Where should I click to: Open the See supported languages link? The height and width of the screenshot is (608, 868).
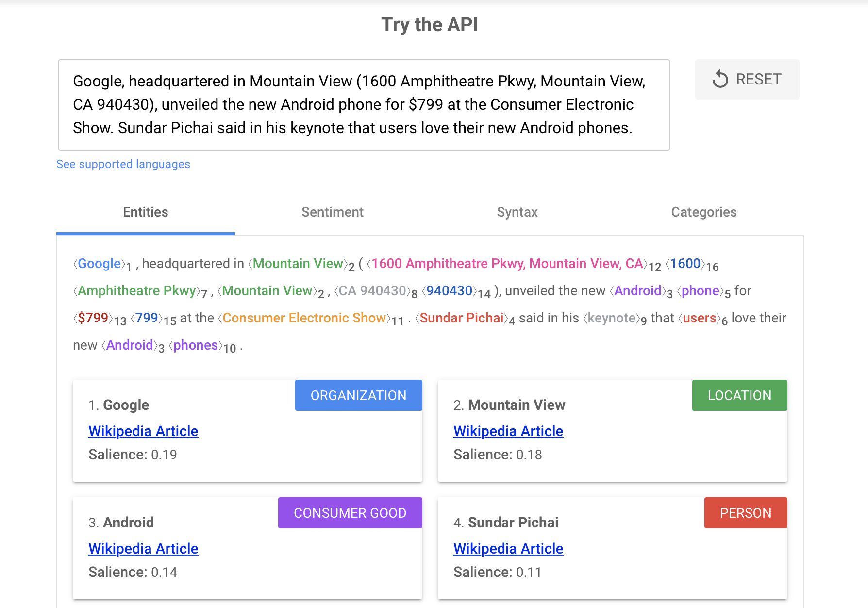click(123, 164)
